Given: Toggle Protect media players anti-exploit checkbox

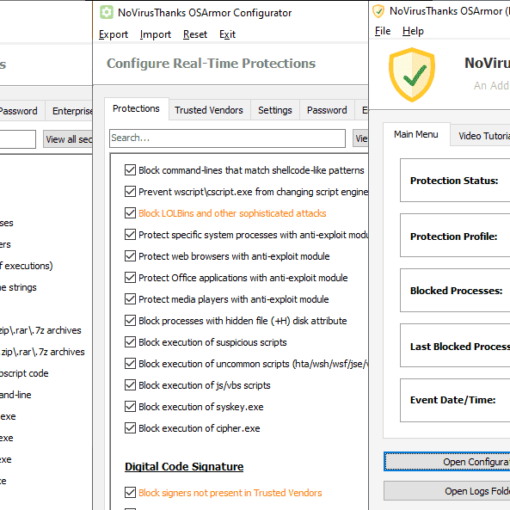Looking at the screenshot, I should 130,299.
